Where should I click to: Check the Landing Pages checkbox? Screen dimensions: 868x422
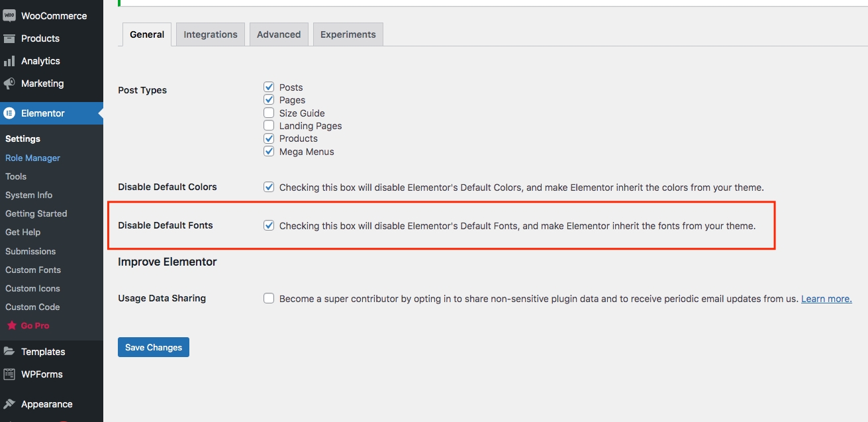[269, 125]
